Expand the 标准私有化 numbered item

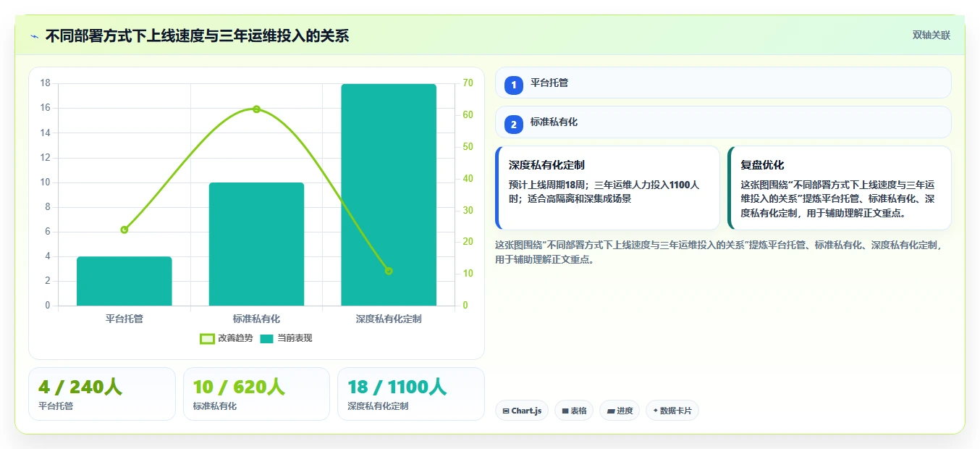click(x=723, y=122)
